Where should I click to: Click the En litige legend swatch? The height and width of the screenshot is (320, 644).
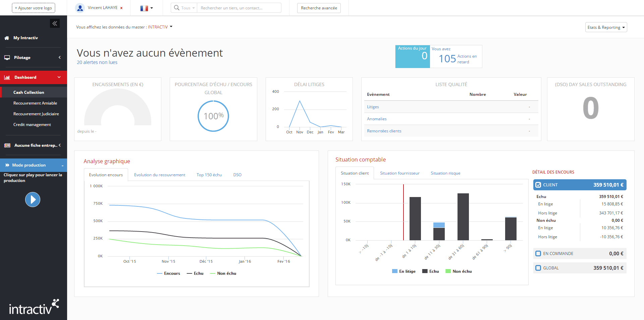pyautogui.click(x=395, y=271)
